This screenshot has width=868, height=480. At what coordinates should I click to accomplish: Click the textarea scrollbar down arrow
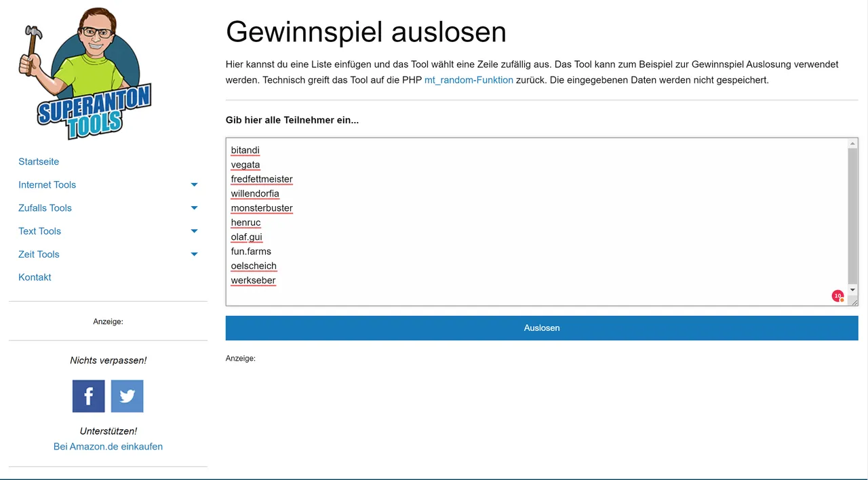point(853,290)
